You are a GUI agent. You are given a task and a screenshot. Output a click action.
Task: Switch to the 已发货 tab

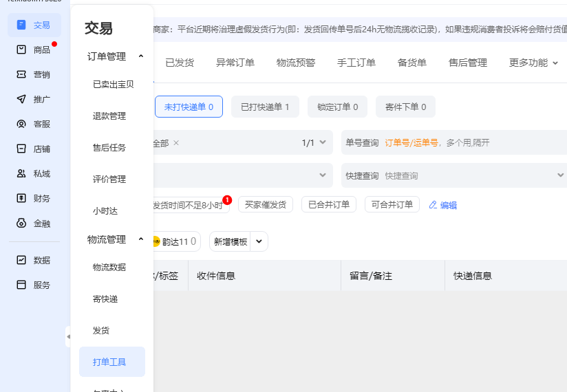click(x=180, y=63)
